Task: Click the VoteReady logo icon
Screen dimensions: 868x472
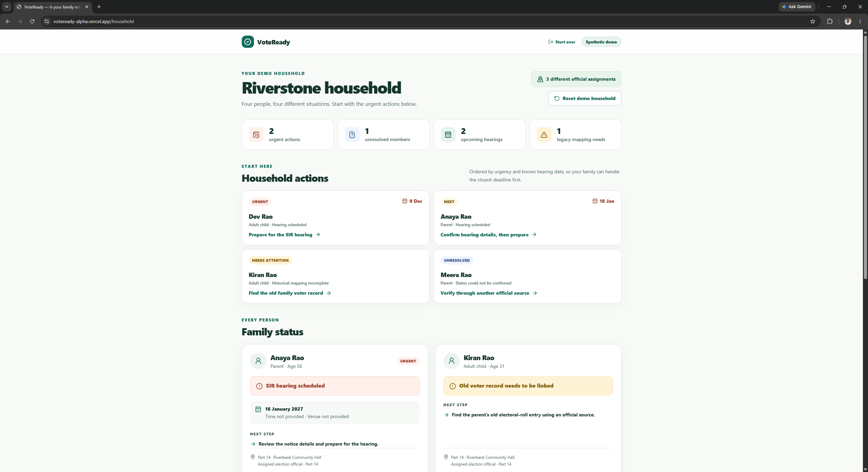Action: point(248,42)
